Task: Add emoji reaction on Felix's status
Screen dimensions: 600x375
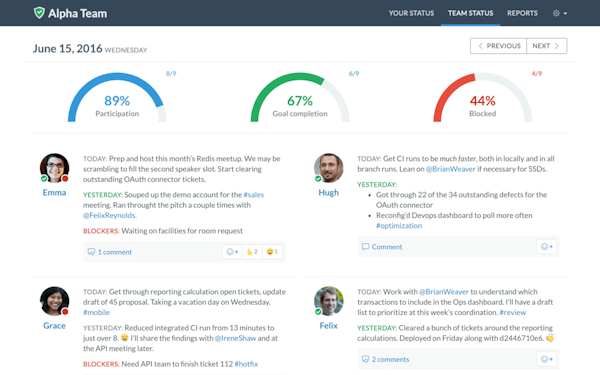Action: (x=546, y=359)
